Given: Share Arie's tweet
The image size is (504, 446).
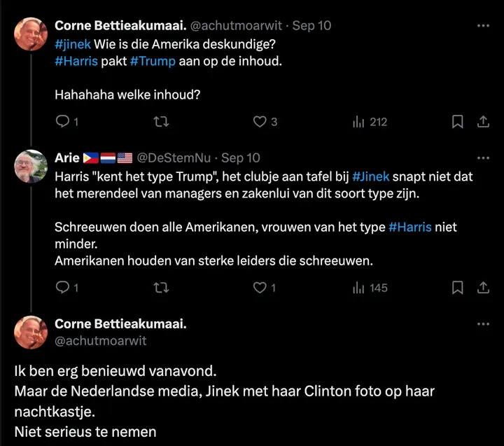Looking at the screenshot, I should click(x=483, y=288).
